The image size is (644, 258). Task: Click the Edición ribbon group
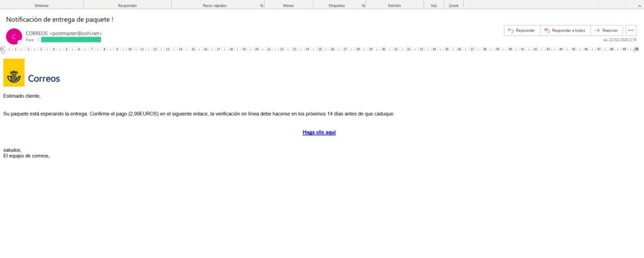[394, 5]
